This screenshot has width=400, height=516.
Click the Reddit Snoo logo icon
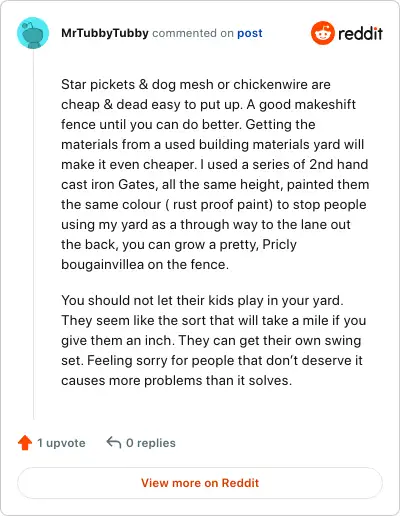pyautogui.click(x=322, y=33)
